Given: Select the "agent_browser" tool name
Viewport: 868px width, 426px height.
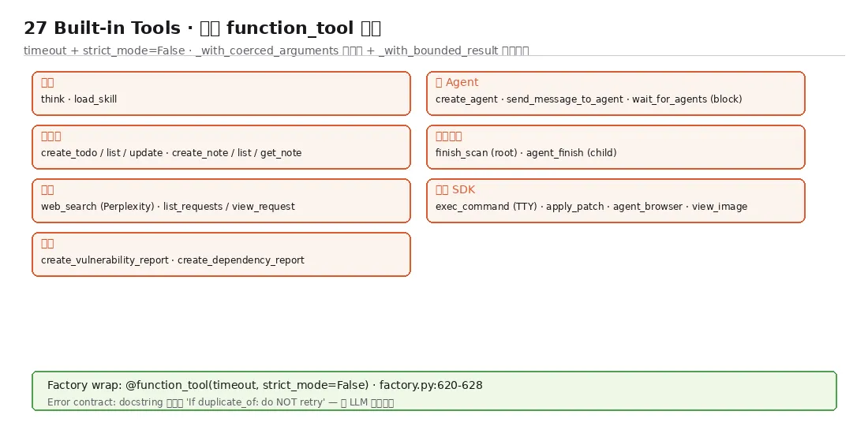Looking at the screenshot, I should click(648, 207).
